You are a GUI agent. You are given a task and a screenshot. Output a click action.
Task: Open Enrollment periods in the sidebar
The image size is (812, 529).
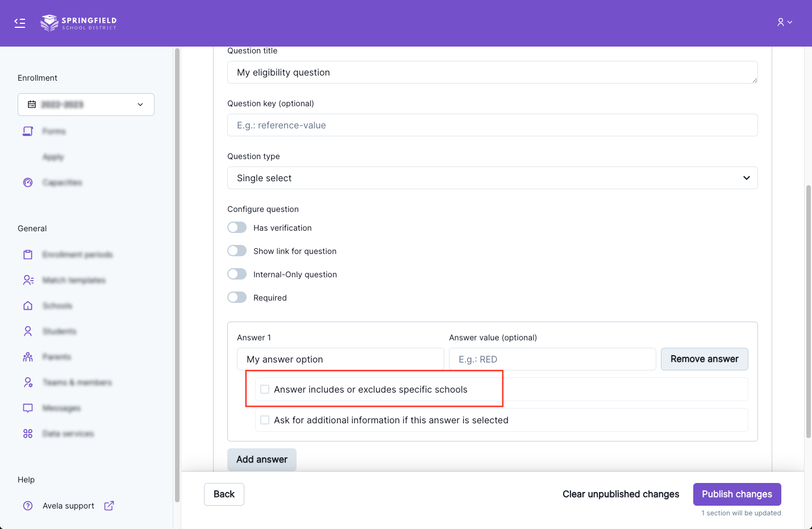point(77,255)
